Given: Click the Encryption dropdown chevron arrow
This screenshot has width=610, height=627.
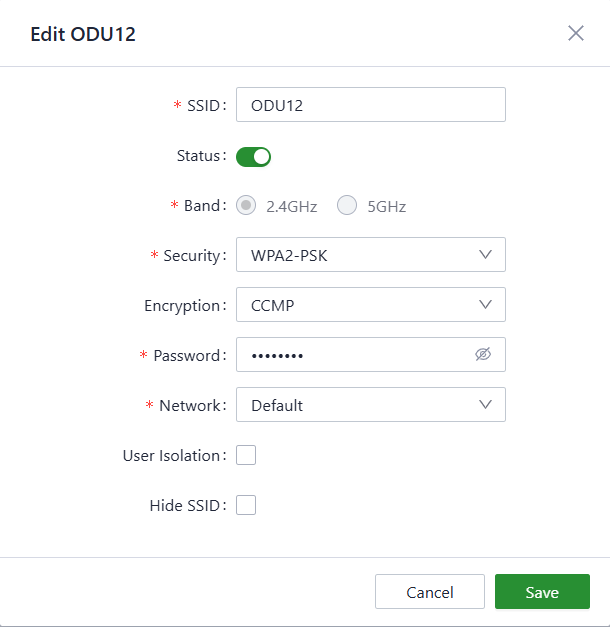Looking at the screenshot, I should click(x=486, y=305).
